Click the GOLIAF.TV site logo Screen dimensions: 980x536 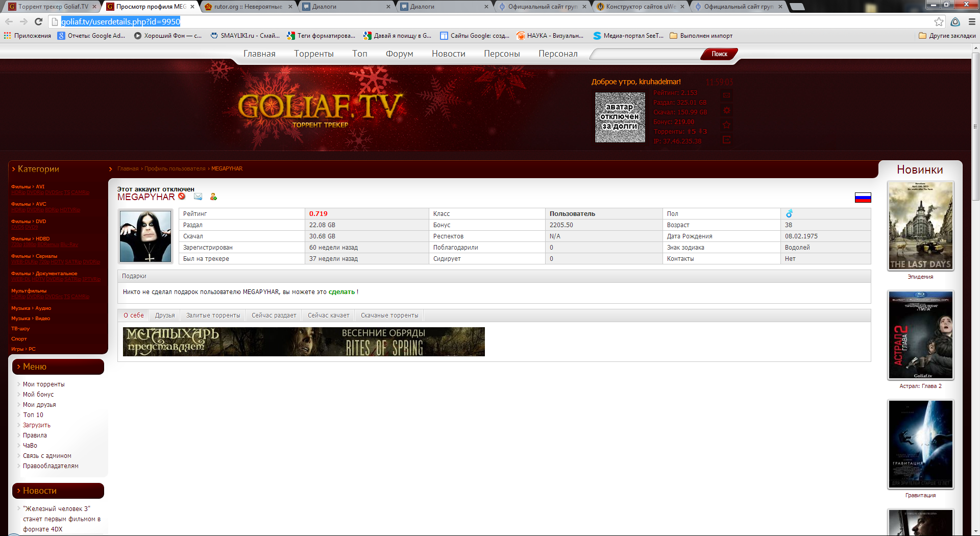pyautogui.click(x=320, y=110)
